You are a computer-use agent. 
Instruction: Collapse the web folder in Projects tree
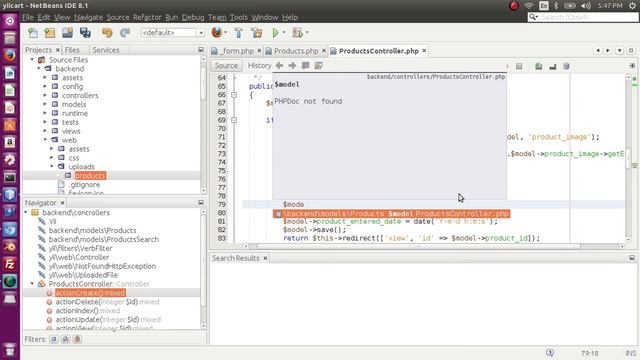[45, 140]
